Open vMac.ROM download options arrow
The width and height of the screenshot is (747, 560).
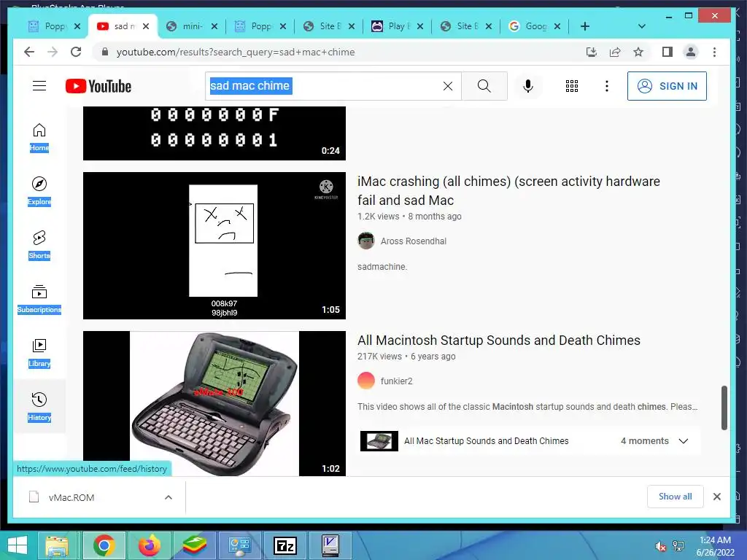(169, 497)
